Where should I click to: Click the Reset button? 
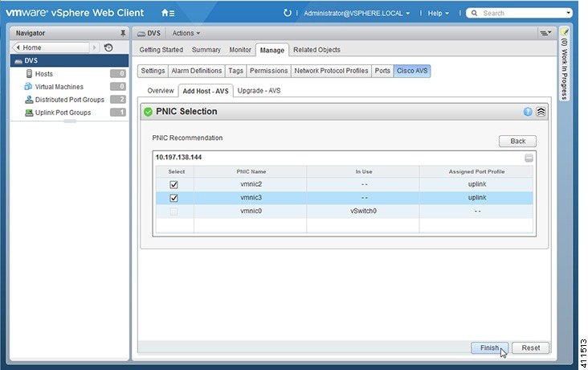[x=531, y=347]
